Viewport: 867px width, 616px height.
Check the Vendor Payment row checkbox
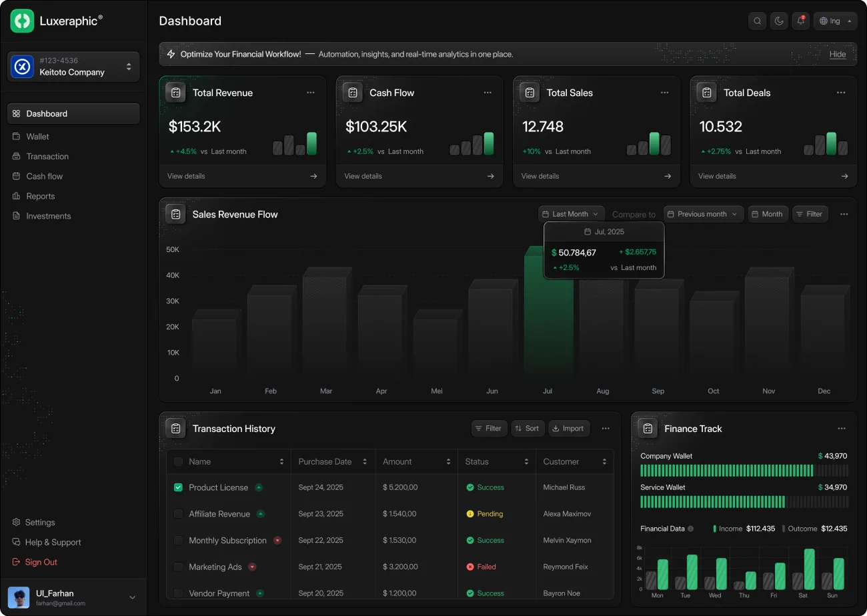178,593
